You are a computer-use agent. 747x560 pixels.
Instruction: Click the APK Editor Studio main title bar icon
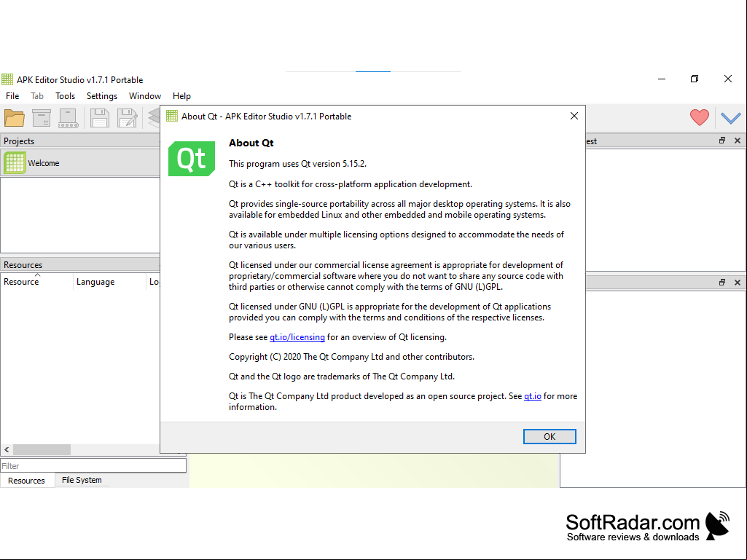[7, 79]
